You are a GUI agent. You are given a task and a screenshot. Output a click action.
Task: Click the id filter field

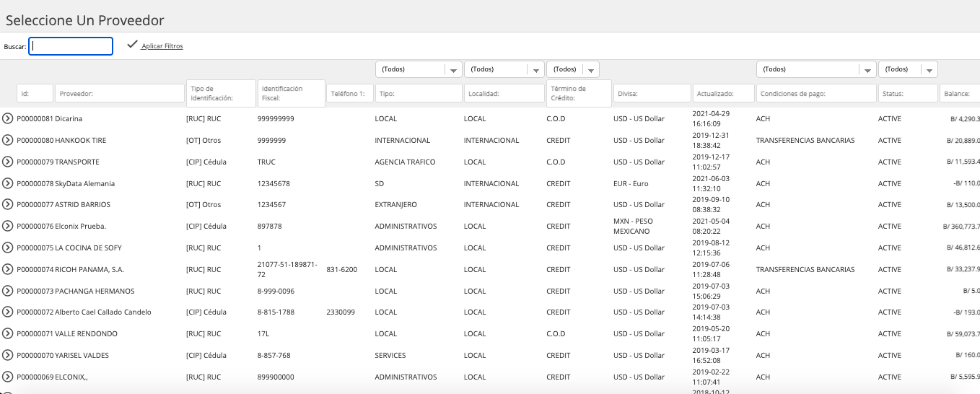click(x=35, y=93)
